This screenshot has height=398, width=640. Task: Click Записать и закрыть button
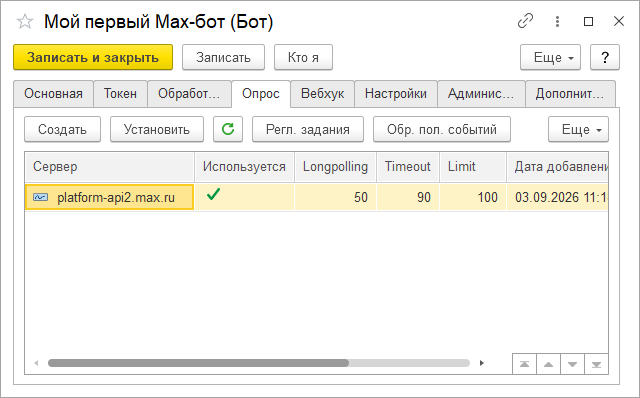93,58
